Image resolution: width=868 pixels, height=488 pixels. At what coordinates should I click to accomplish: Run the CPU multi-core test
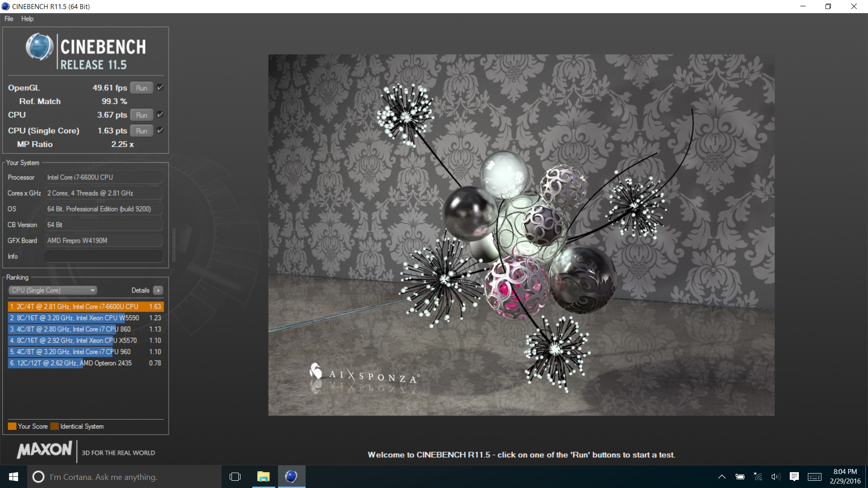click(142, 115)
